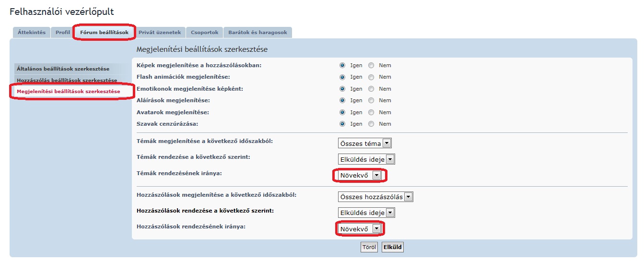Set Szavak cenzúrázása to Nem
The height and width of the screenshot is (262, 644).
371,124
